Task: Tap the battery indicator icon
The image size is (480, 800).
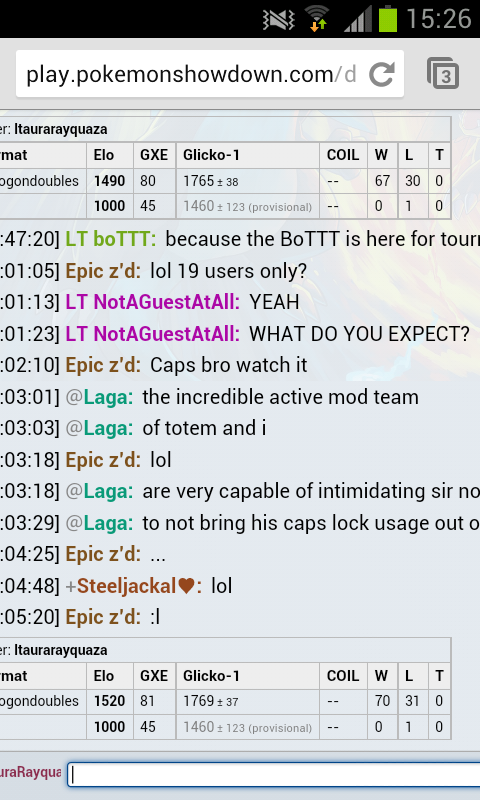Action: click(388, 18)
